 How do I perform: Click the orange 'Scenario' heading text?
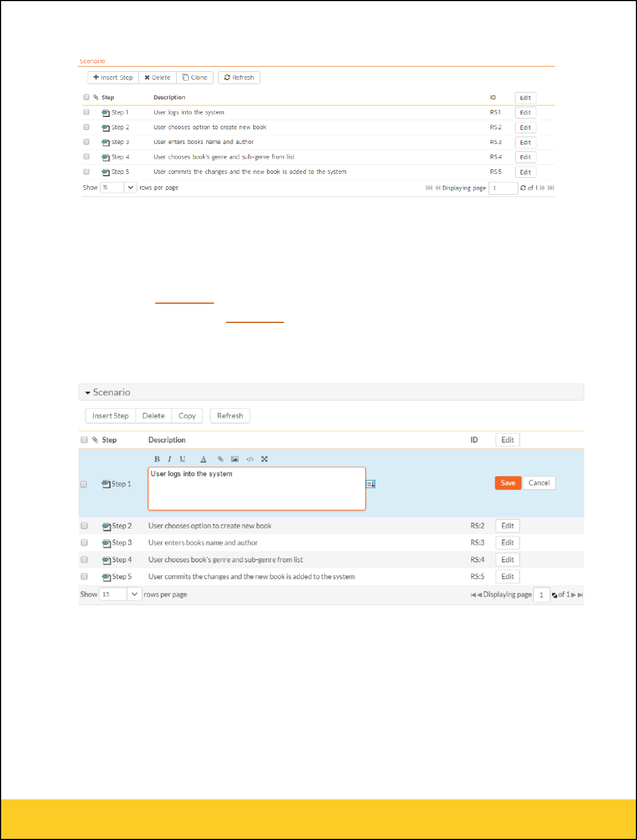click(x=92, y=61)
